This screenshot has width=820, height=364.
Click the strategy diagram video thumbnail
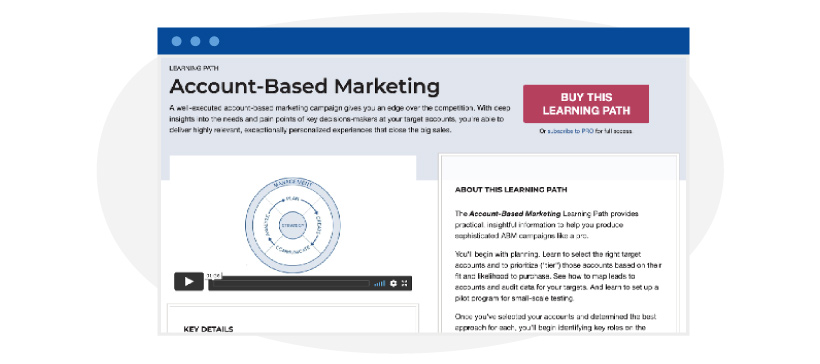click(x=293, y=225)
